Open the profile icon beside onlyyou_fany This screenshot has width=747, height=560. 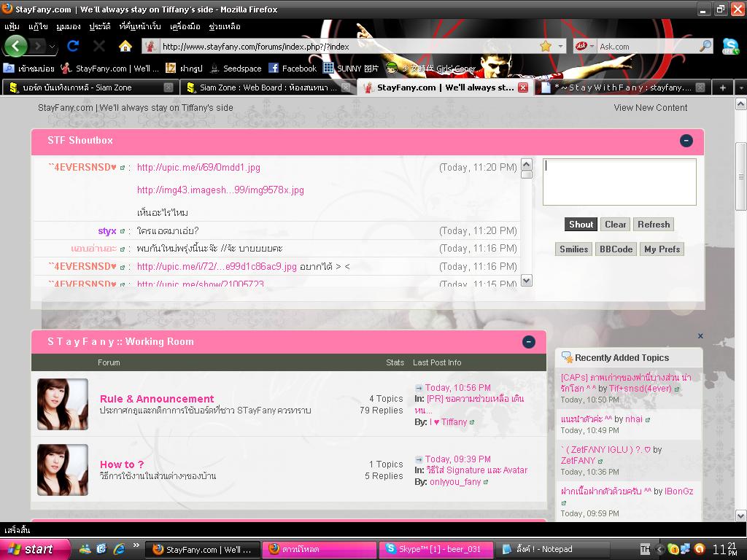coord(486,483)
